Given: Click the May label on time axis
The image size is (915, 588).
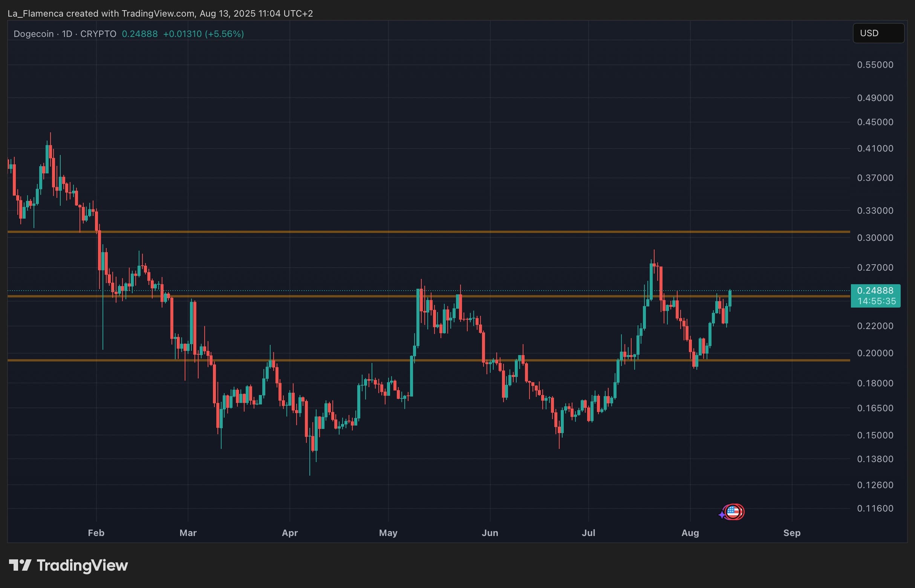Looking at the screenshot, I should 388,533.
